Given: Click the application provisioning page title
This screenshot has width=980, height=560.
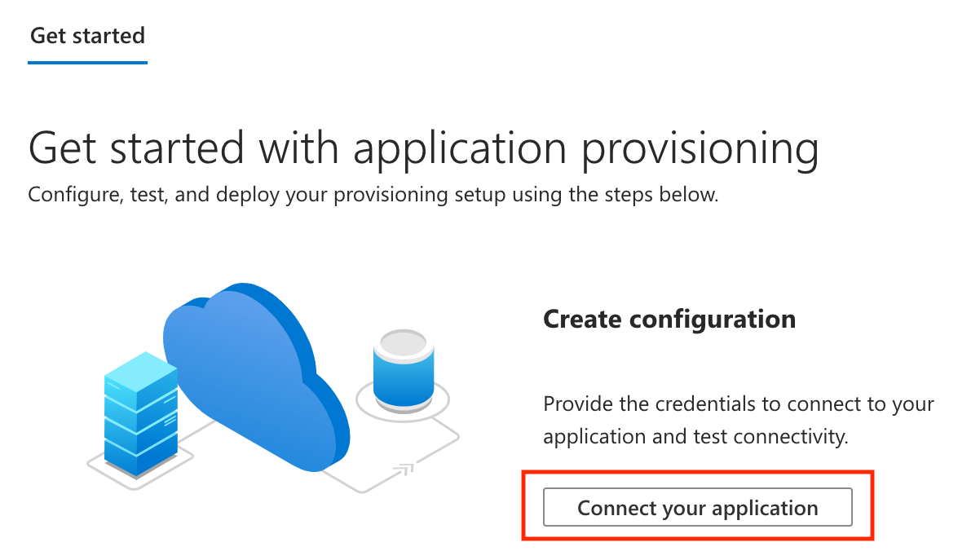Looking at the screenshot, I should tap(424, 148).
